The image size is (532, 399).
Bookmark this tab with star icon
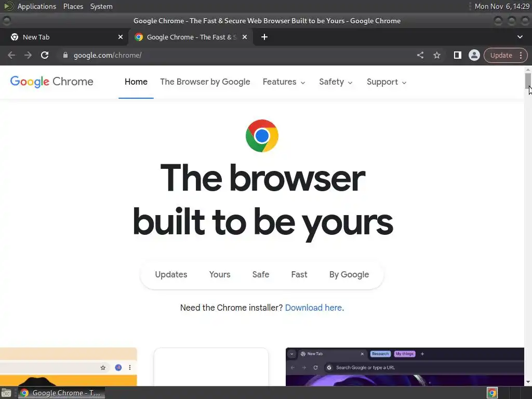click(x=436, y=55)
